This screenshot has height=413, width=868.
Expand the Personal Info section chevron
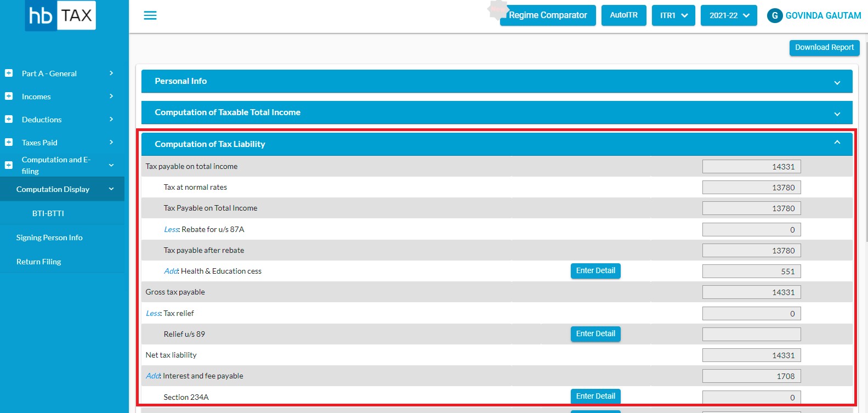[x=837, y=83]
